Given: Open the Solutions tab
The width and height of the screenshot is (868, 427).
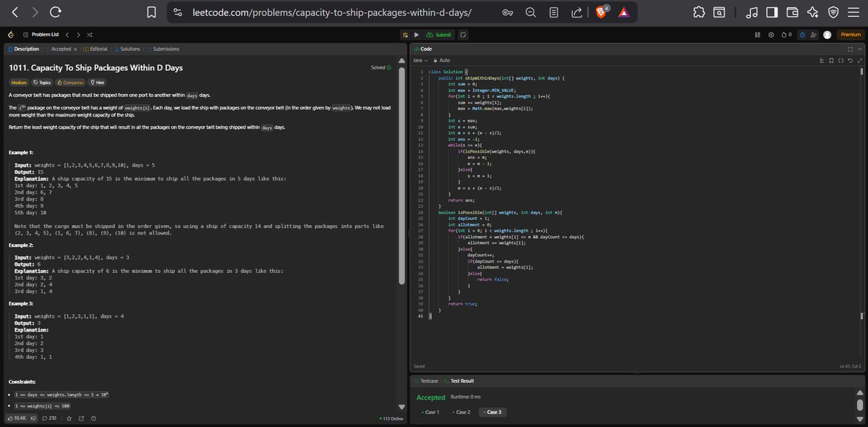Looking at the screenshot, I should pos(127,48).
